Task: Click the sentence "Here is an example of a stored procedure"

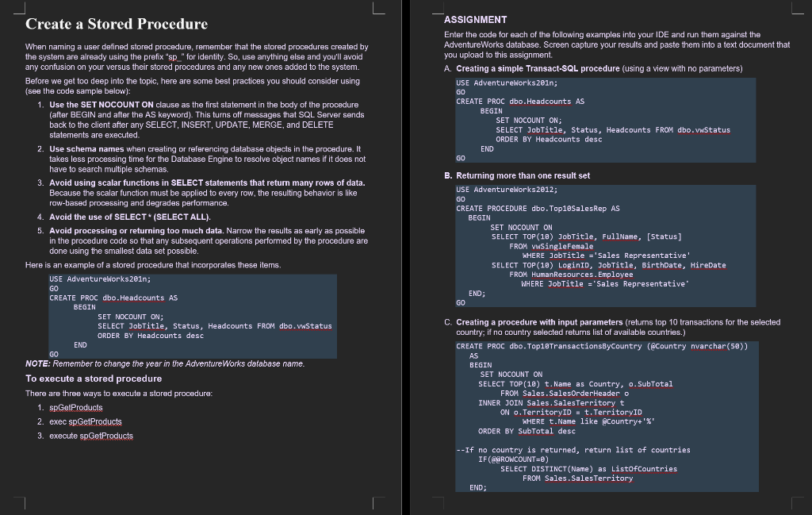Action: coord(153,265)
